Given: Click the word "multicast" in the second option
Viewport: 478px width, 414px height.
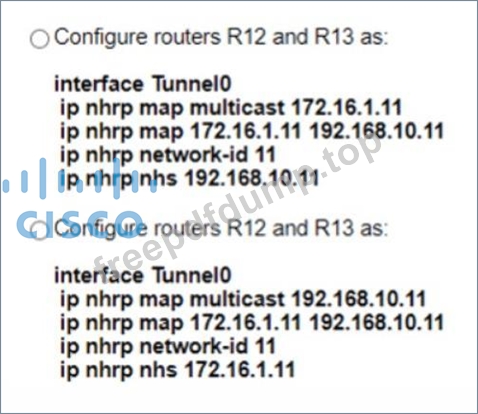Looking at the screenshot, I should point(237,299).
